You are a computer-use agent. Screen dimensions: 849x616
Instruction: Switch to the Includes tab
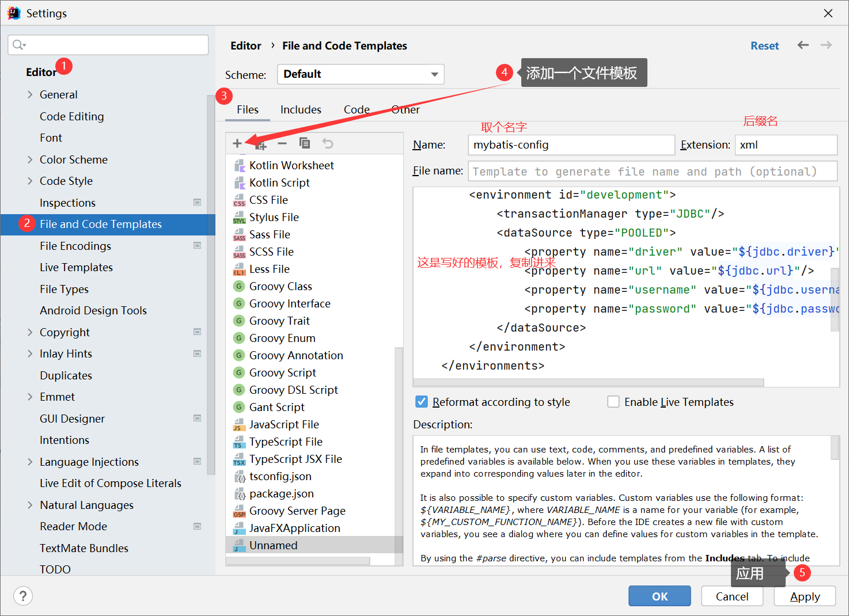(x=301, y=109)
